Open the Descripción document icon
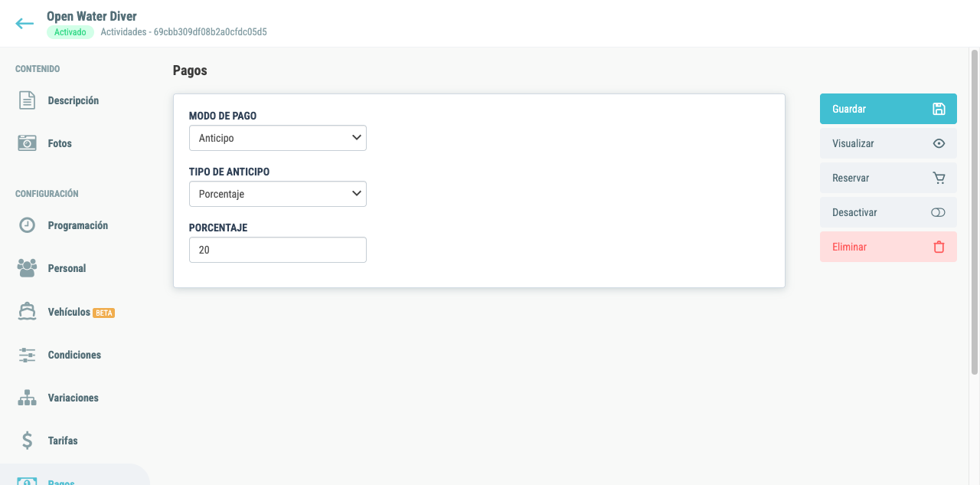Screen dimensions: 980x485 (28, 100)
